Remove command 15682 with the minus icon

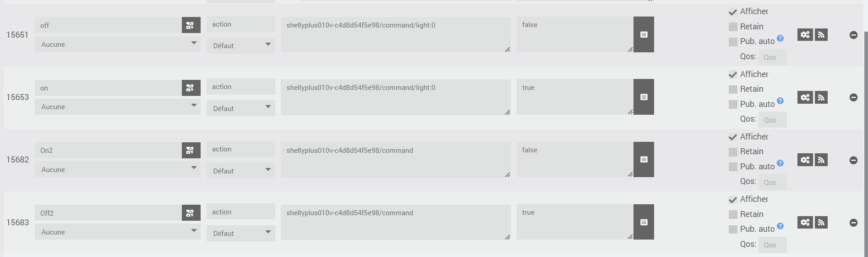(x=853, y=160)
